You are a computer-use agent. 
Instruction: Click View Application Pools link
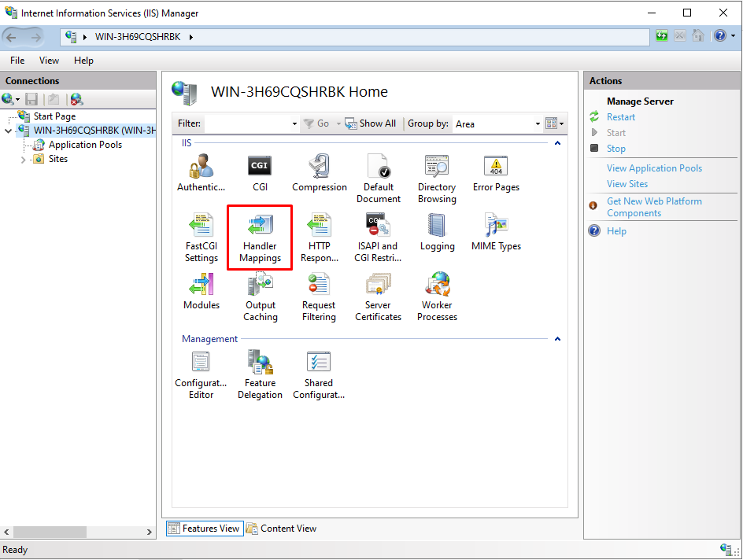click(x=654, y=168)
